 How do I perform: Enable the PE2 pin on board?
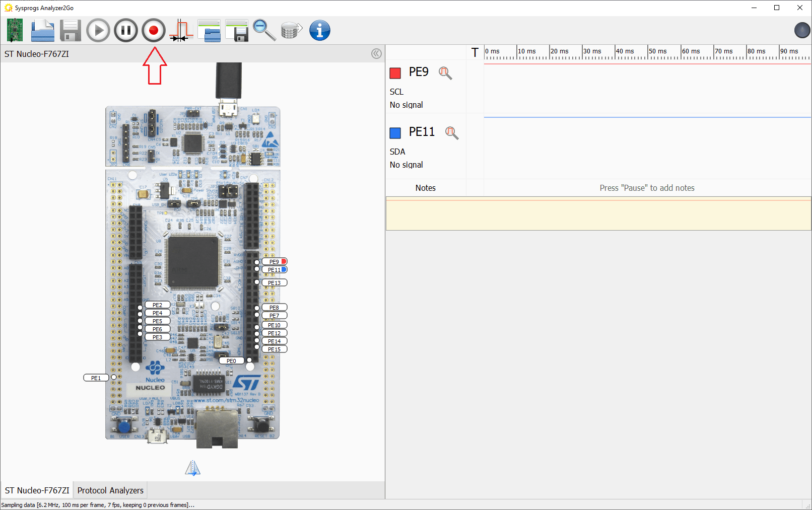coord(157,305)
